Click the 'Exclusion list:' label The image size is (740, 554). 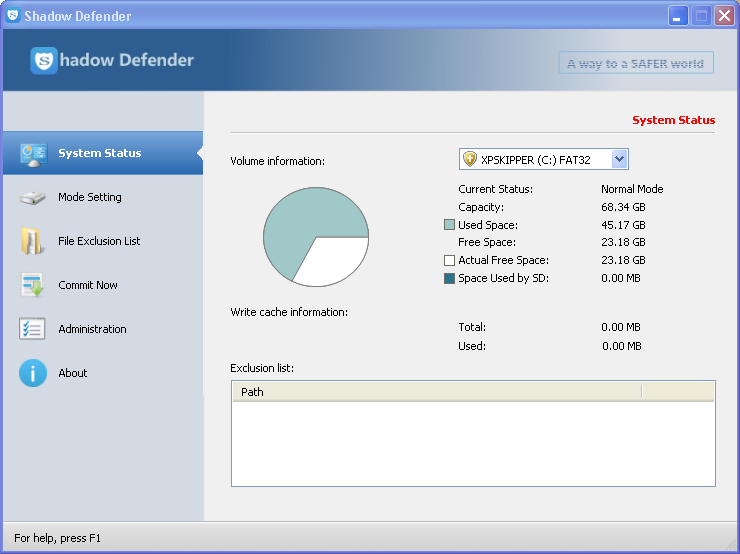point(262,368)
